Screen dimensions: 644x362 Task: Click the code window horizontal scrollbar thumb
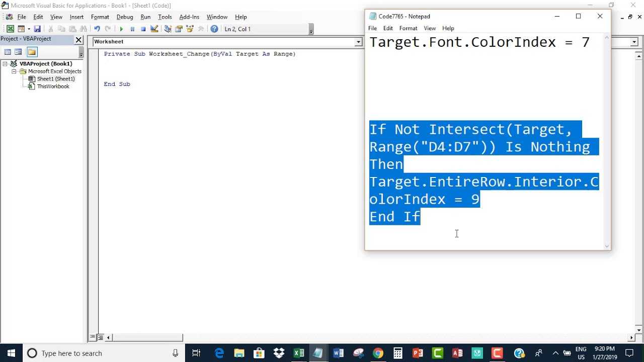pos(148,338)
